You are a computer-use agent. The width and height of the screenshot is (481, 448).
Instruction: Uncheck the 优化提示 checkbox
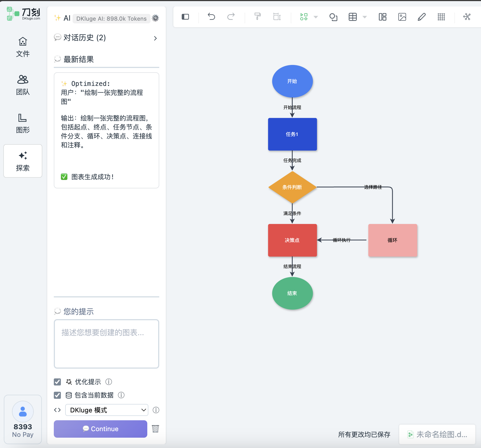pyautogui.click(x=57, y=382)
